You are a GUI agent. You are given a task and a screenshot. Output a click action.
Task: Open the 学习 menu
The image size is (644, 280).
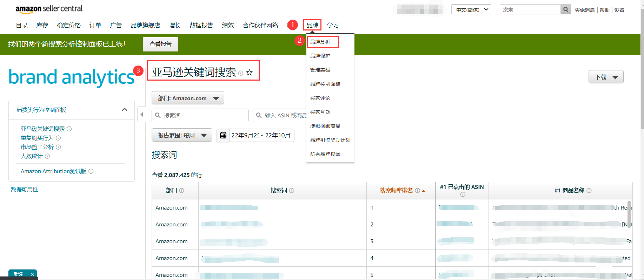[x=333, y=25]
